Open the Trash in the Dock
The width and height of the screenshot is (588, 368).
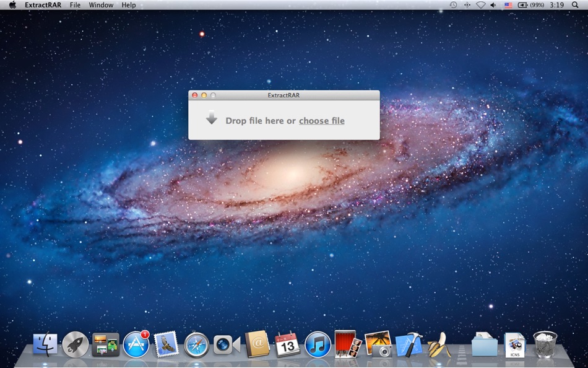[545, 344]
